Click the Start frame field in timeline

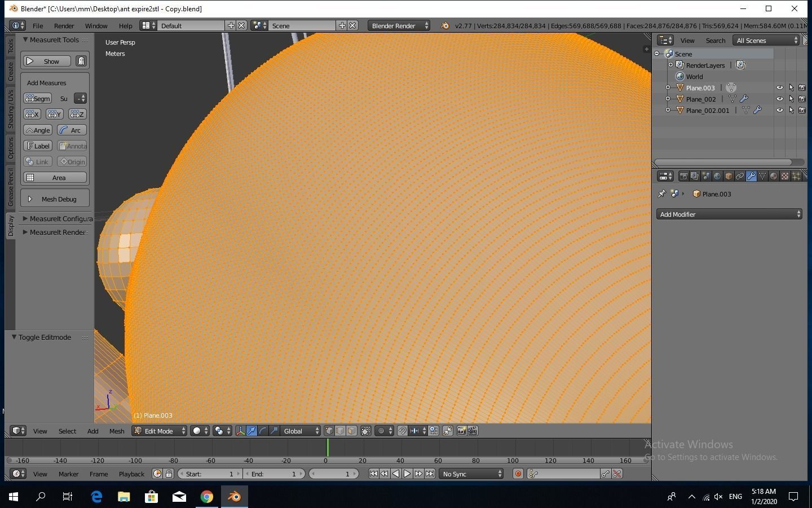(210, 474)
